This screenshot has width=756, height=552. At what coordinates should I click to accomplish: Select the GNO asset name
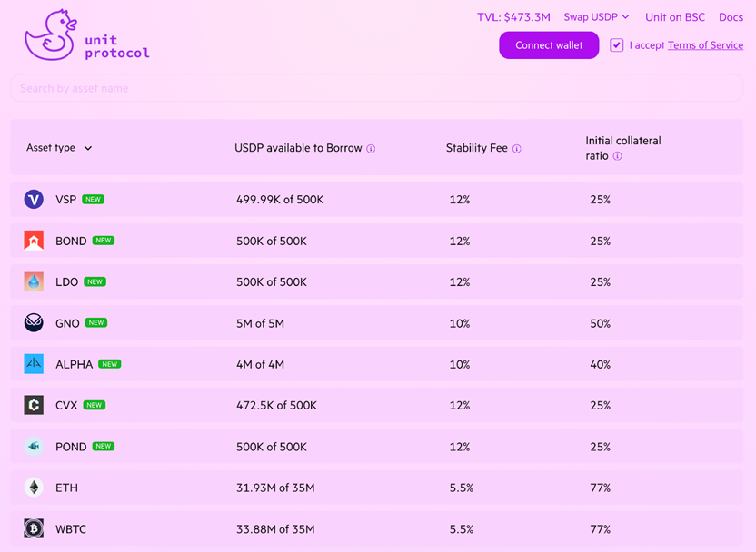click(67, 323)
